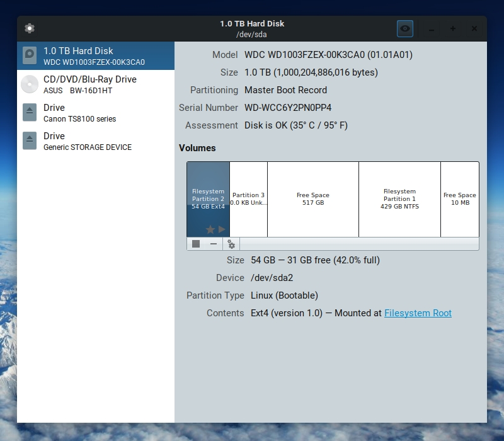The image size is (504, 441).
Task: Select the 1.0 TB Hard Disk entry
Action: pyautogui.click(x=94, y=55)
